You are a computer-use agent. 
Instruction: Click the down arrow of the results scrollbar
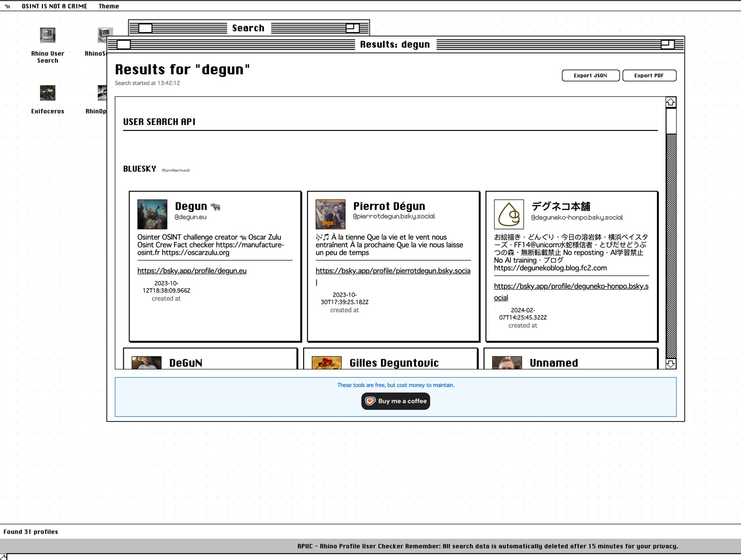click(x=671, y=364)
